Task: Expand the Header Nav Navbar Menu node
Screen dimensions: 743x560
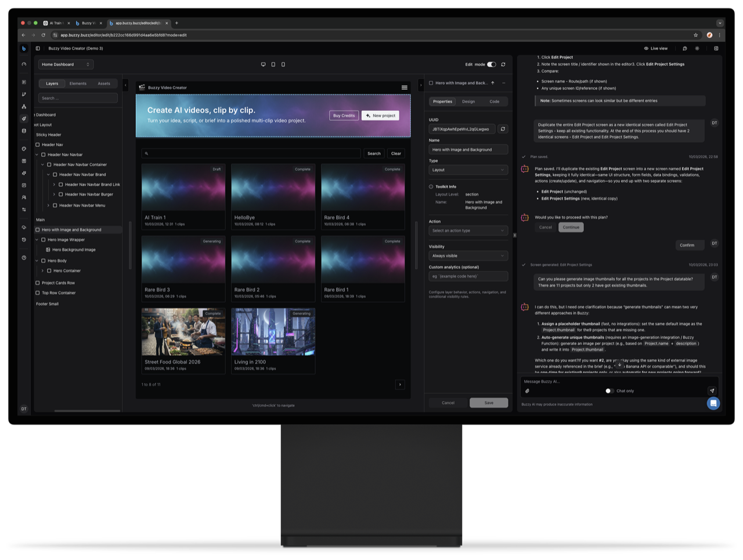Action: point(48,205)
